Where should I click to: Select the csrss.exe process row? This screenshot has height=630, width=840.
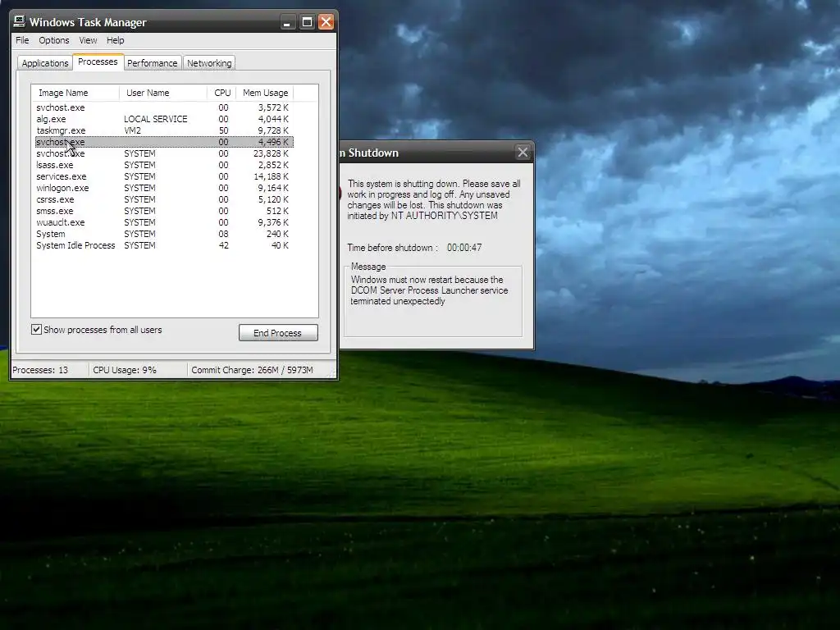pyautogui.click(x=164, y=199)
